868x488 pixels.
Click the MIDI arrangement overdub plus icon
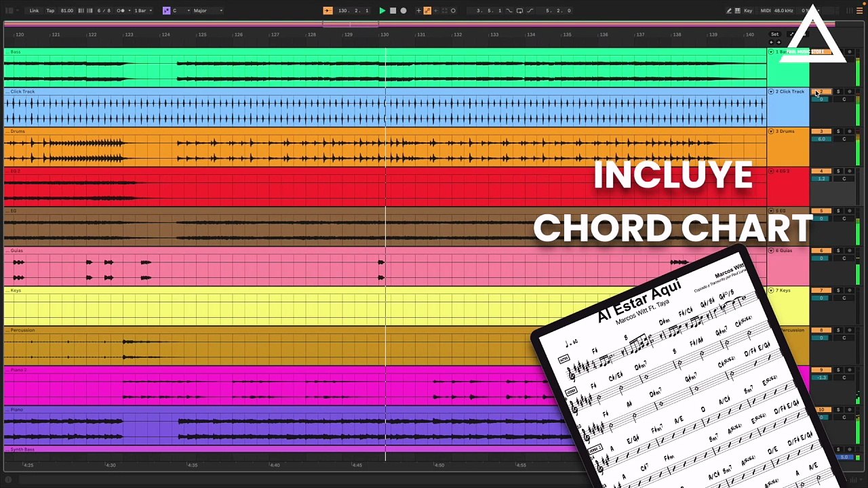[x=418, y=11]
